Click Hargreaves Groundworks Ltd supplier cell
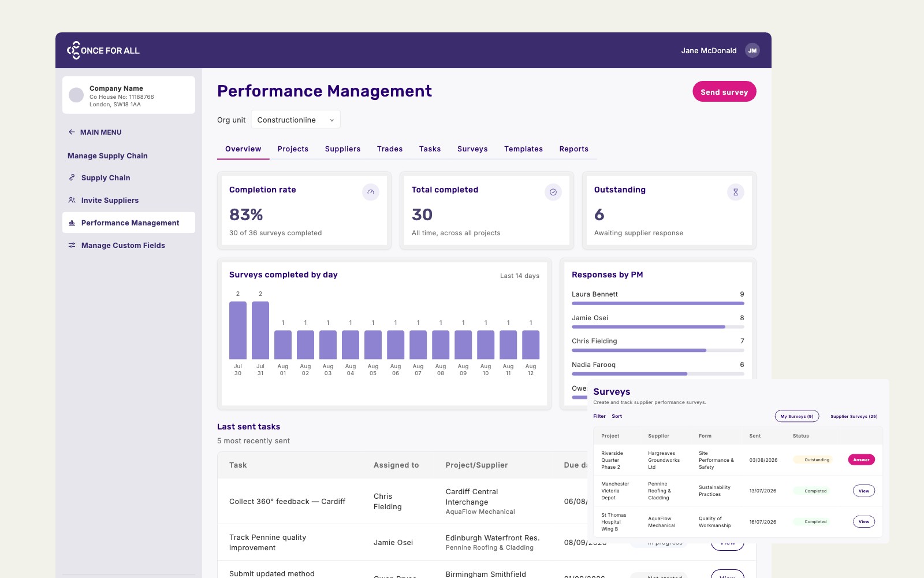 664,460
